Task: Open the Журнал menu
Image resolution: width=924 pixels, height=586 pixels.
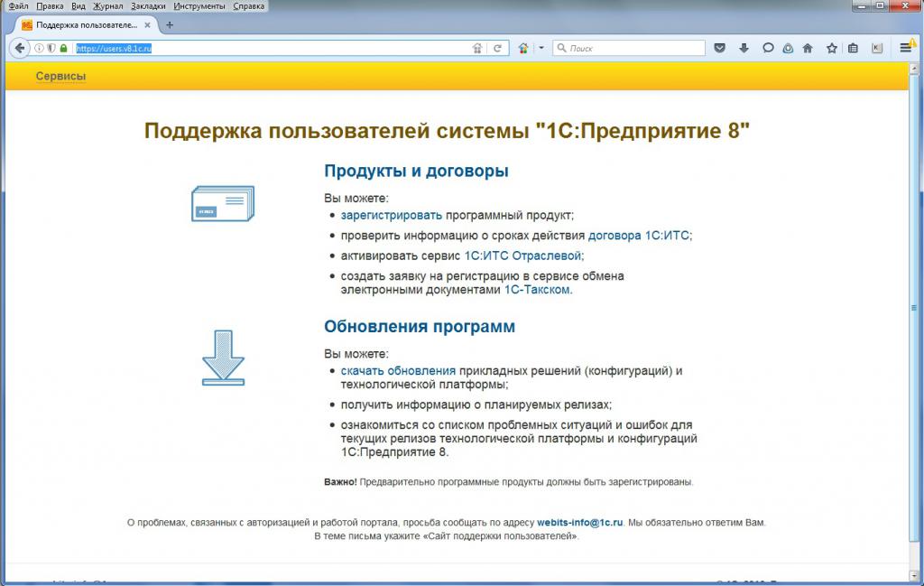Action: point(108,6)
